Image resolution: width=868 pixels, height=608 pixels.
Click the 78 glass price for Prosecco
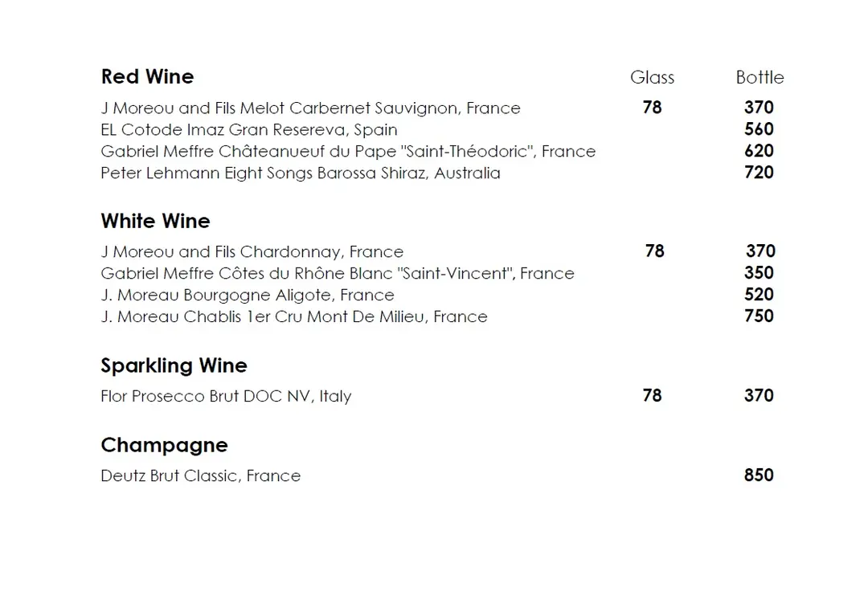(x=652, y=395)
